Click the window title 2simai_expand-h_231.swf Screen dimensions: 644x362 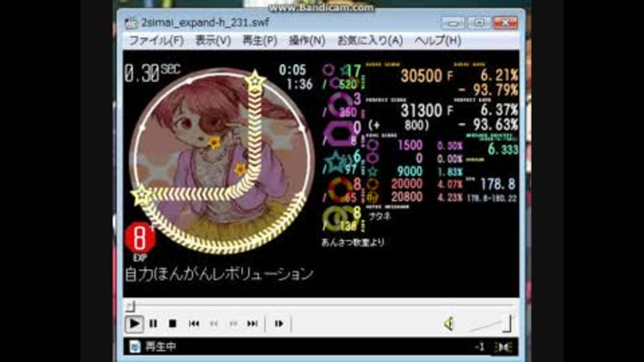click(x=205, y=23)
